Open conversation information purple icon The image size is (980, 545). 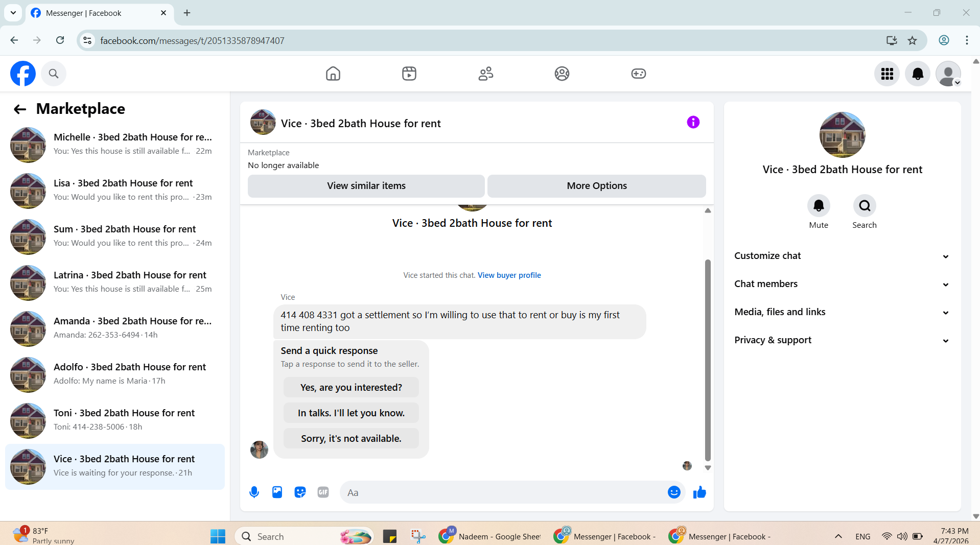tap(693, 122)
